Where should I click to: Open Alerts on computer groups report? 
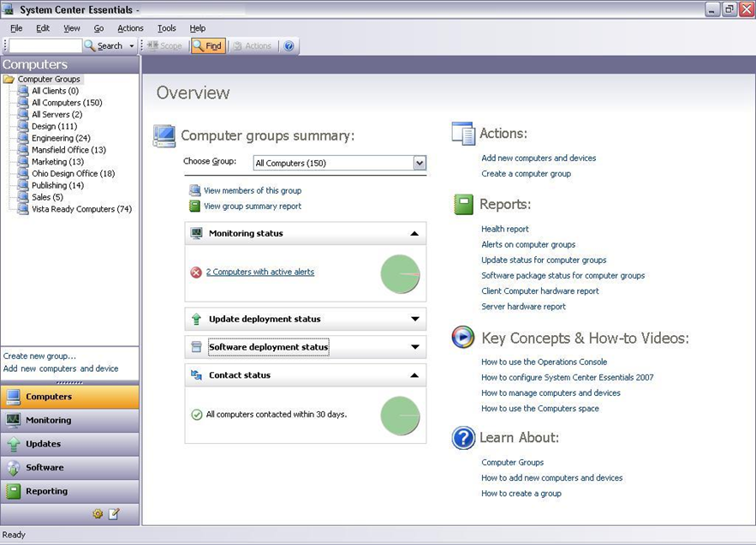[x=528, y=244]
